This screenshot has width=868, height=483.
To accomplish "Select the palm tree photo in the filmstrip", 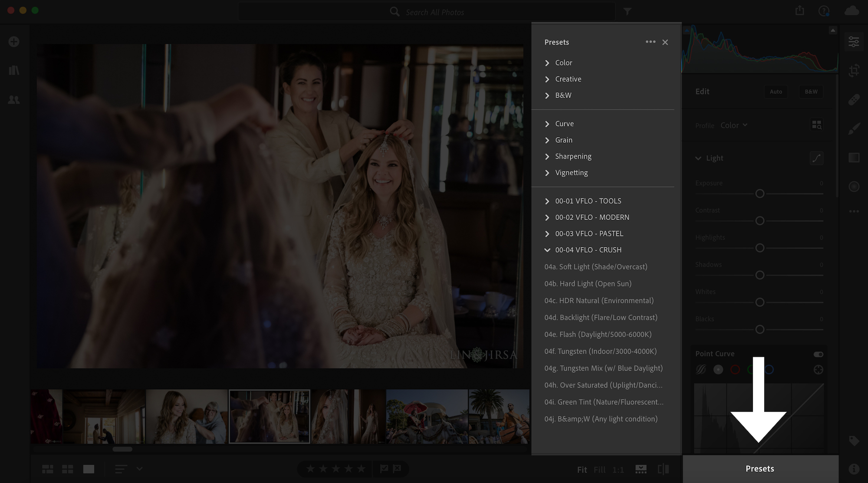I will pos(499,416).
